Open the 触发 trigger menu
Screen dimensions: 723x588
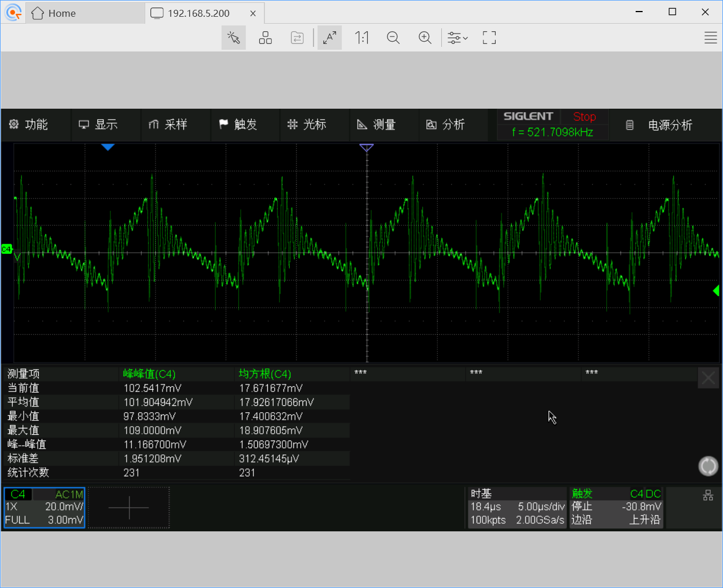pyautogui.click(x=238, y=125)
